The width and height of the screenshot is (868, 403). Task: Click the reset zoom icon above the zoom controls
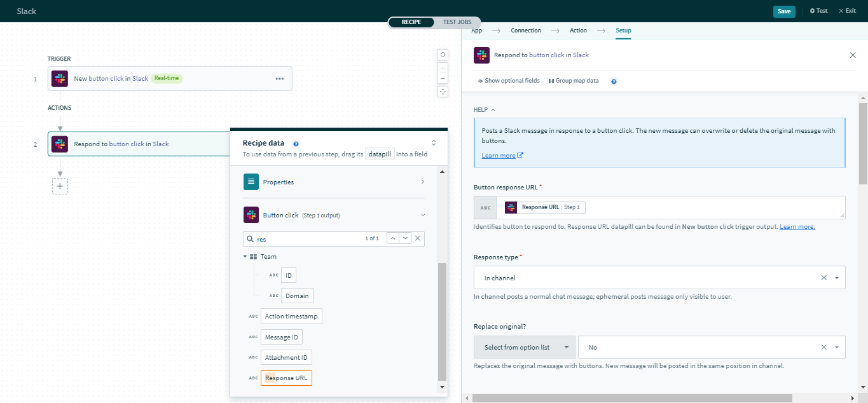443,55
